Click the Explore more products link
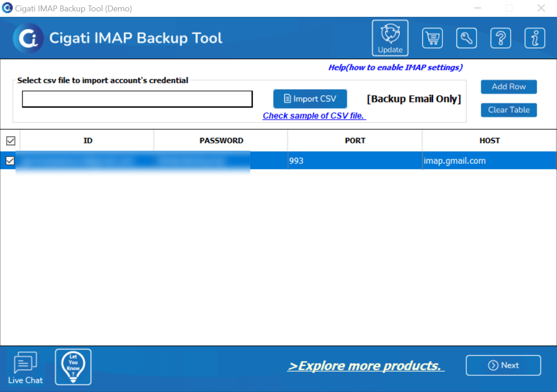 [366, 366]
